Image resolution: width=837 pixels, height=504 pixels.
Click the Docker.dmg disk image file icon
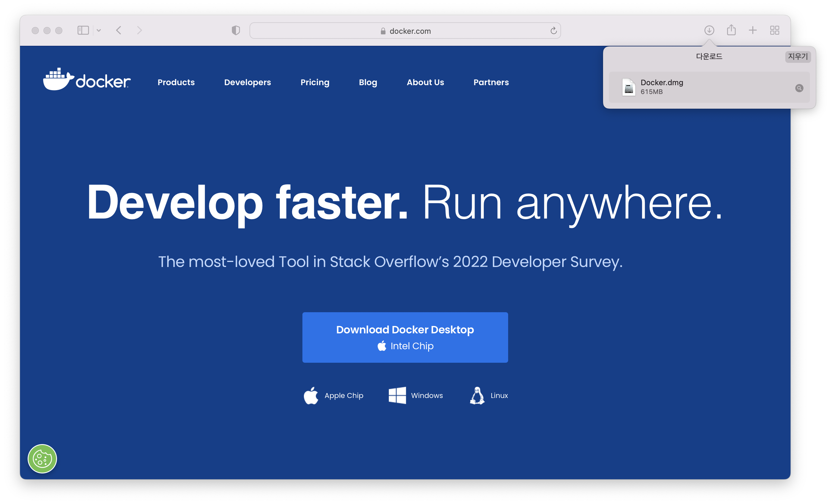point(628,87)
